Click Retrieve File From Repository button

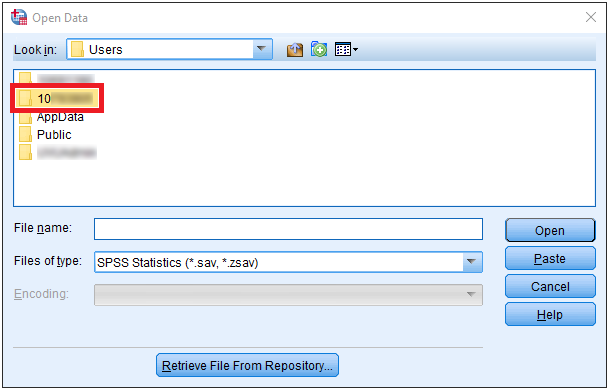[247, 365]
